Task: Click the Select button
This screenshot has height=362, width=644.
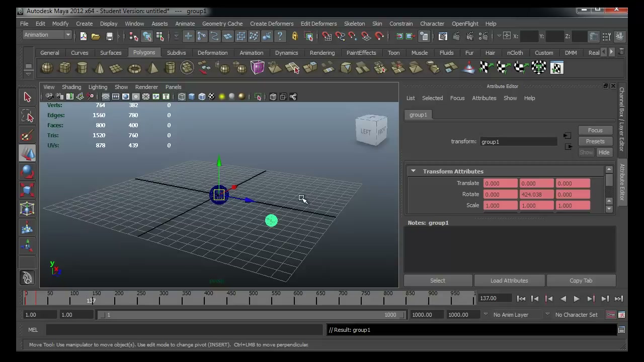Action: click(438, 281)
